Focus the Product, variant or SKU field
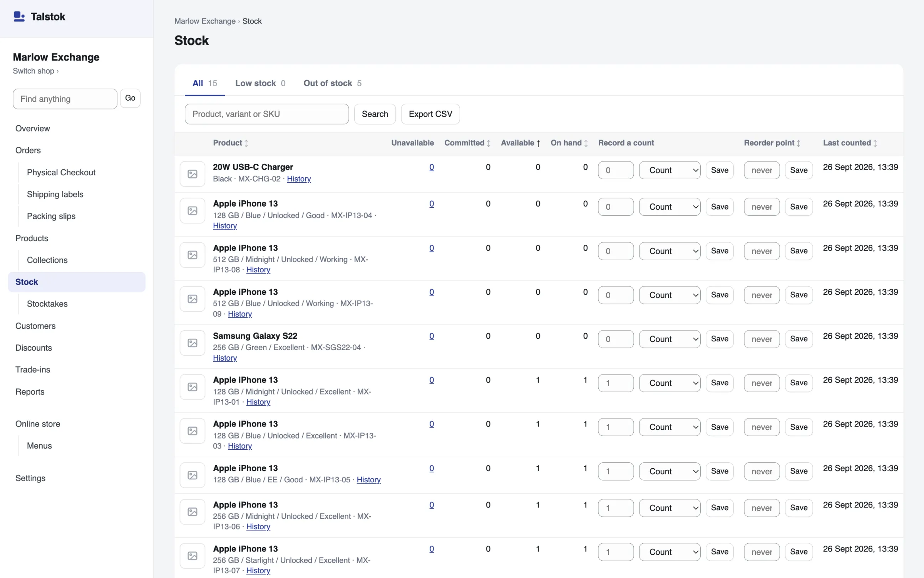Image resolution: width=924 pixels, height=578 pixels. [x=267, y=114]
